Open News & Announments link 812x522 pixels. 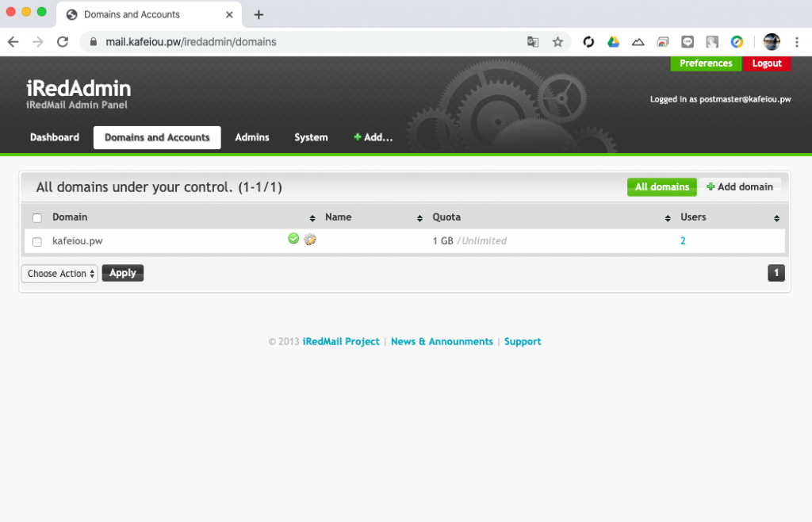tap(442, 341)
